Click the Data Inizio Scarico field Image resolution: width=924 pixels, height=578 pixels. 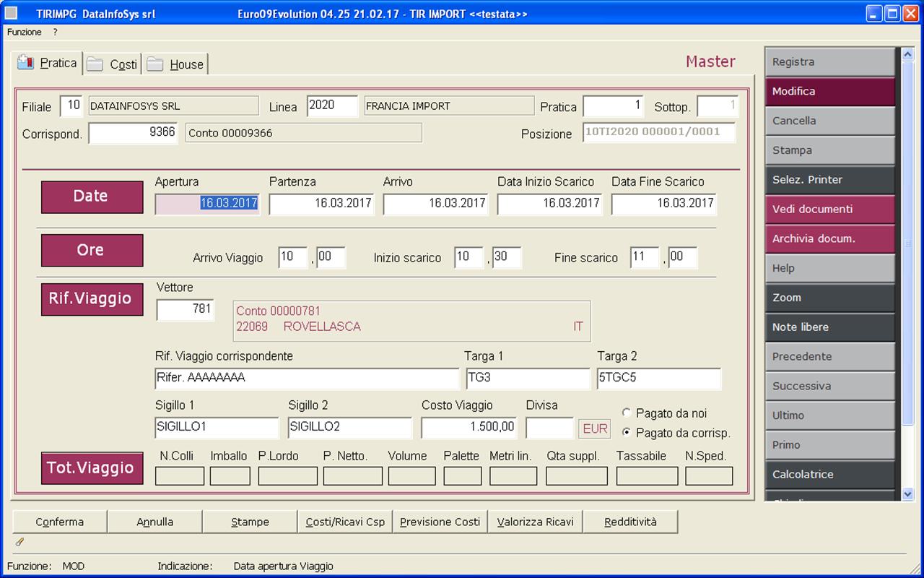pos(549,204)
